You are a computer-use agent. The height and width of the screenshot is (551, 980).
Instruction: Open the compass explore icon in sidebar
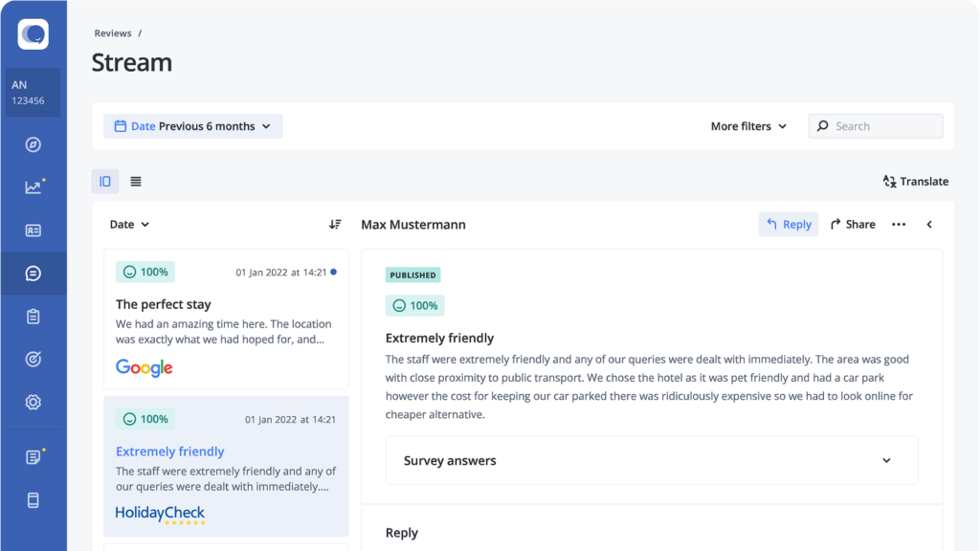click(x=33, y=145)
